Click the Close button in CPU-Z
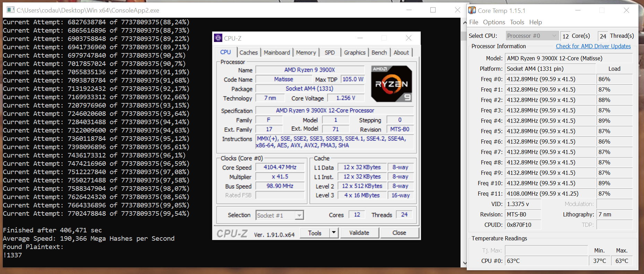 click(x=399, y=233)
